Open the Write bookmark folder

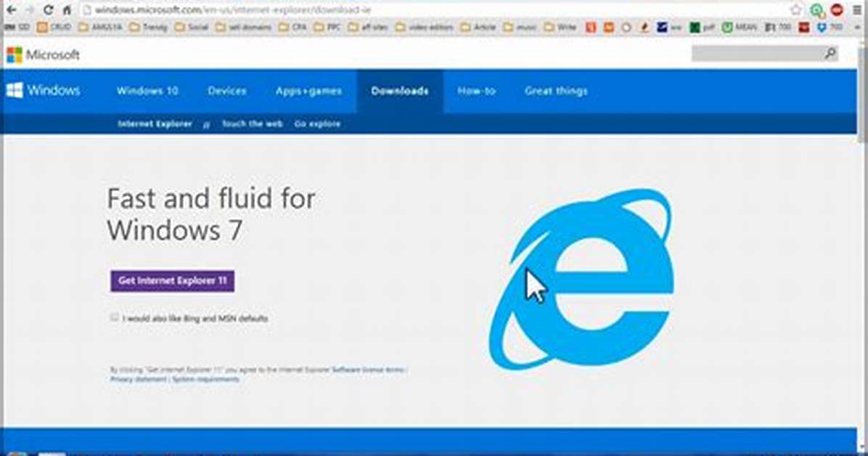point(560,27)
